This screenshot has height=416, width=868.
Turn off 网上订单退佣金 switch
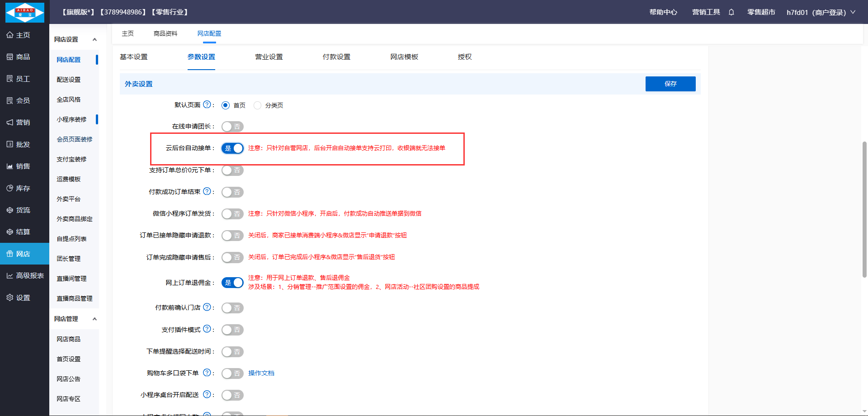(x=232, y=283)
